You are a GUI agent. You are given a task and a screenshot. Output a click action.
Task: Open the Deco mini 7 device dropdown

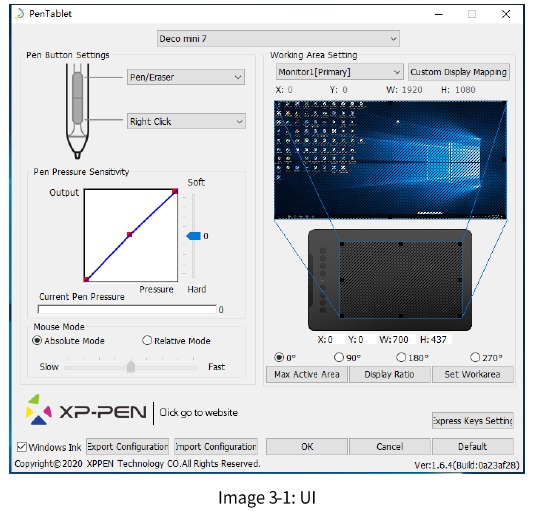point(278,38)
